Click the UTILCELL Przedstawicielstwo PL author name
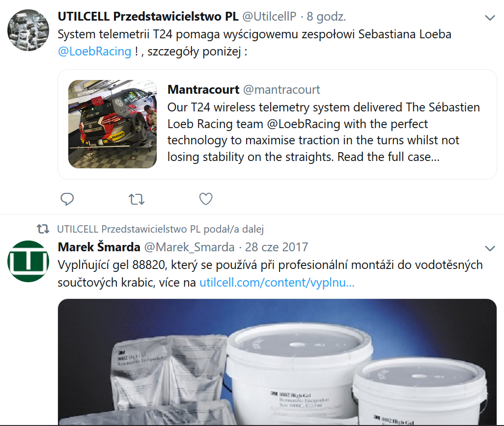Viewport: 504px width, 426px height. (148, 16)
